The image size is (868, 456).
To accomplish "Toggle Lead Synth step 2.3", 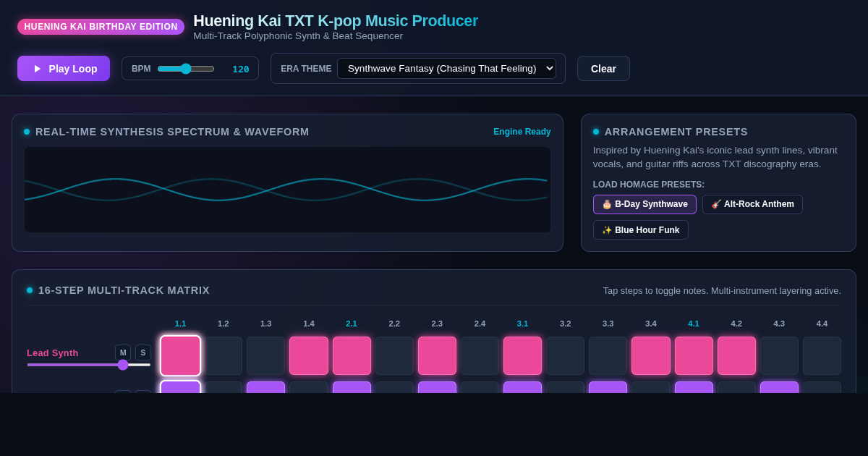I will 437,355.
